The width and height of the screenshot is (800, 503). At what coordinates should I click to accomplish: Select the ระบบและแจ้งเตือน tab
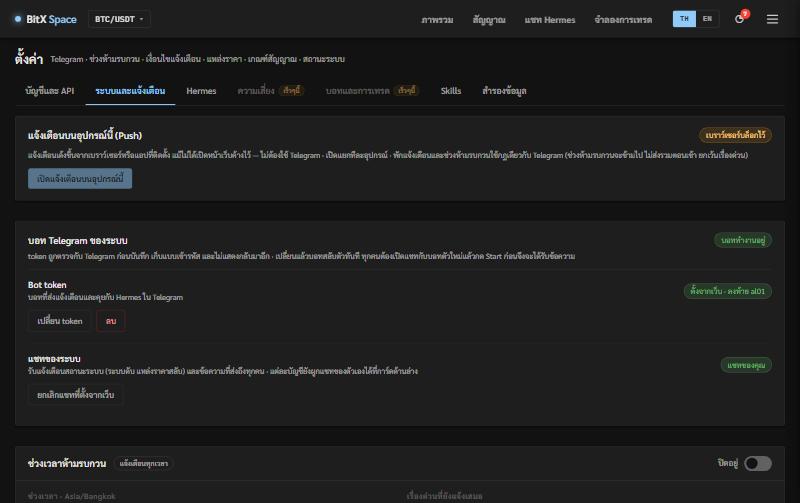pos(130,91)
